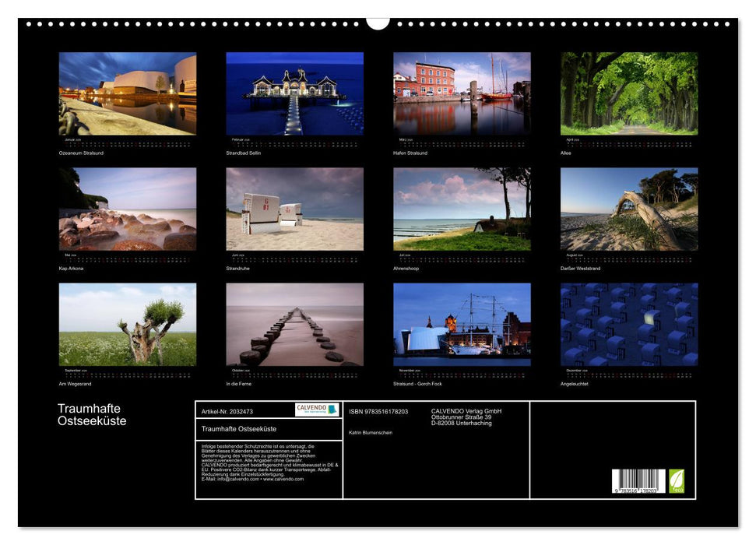Click the green eco leaf icon
This screenshot has width=756, height=545.
(x=677, y=480)
